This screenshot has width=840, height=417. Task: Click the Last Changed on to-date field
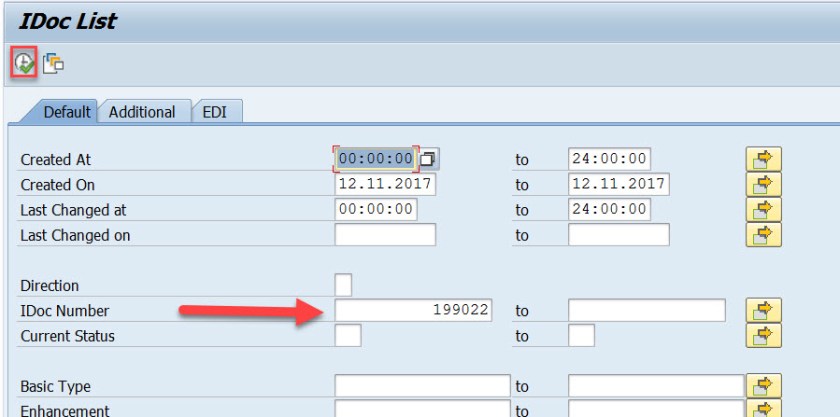coord(619,234)
